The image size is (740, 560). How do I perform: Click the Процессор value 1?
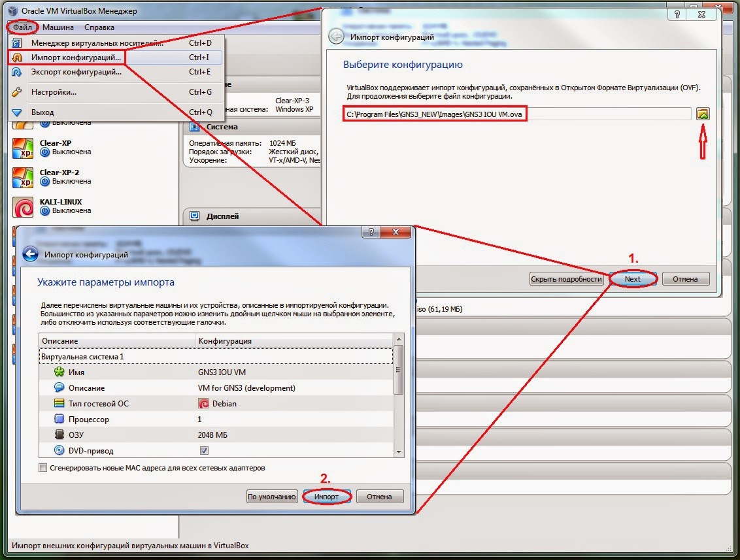[x=199, y=420]
